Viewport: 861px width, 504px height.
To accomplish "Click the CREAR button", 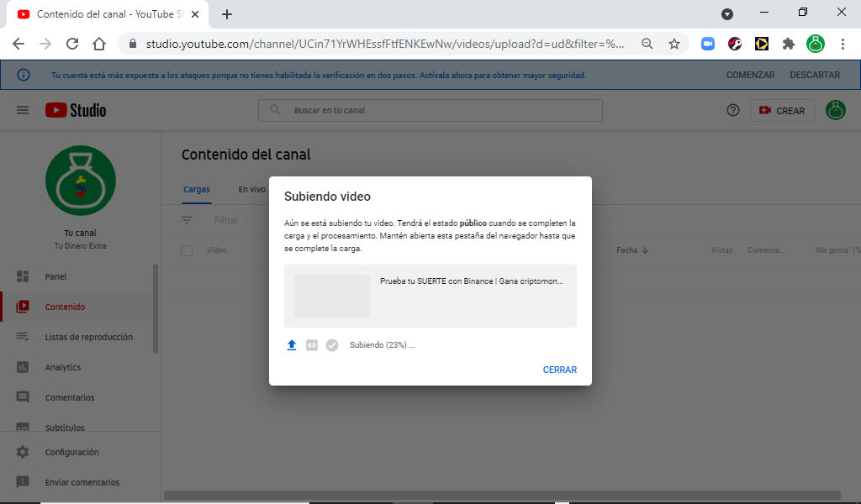I will 783,110.
